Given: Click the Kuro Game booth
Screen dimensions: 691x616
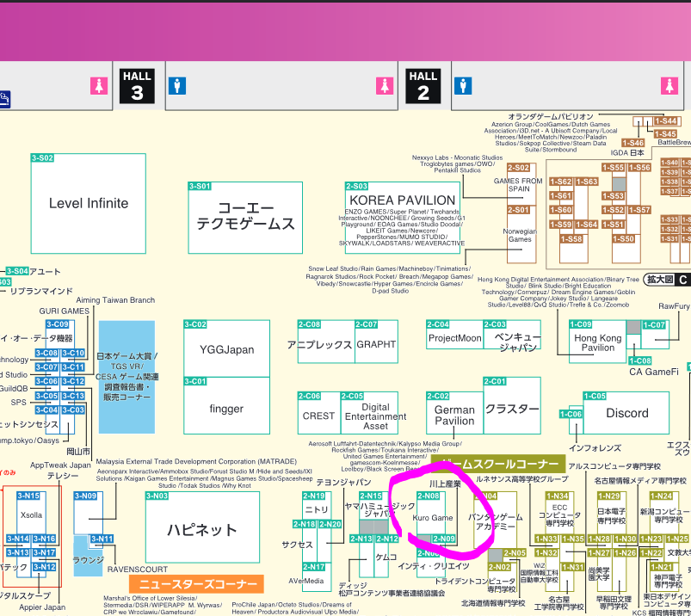Looking at the screenshot, I should (x=431, y=514).
